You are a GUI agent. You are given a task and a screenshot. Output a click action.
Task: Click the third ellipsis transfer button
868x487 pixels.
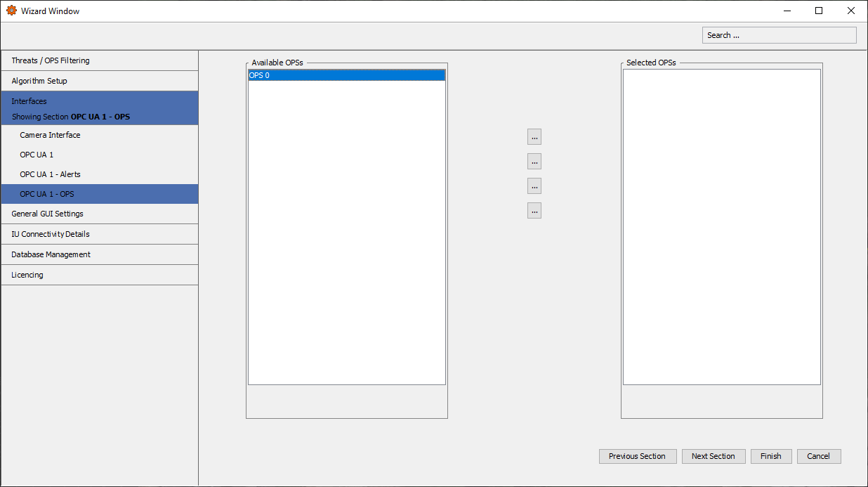tap(534, 186)
